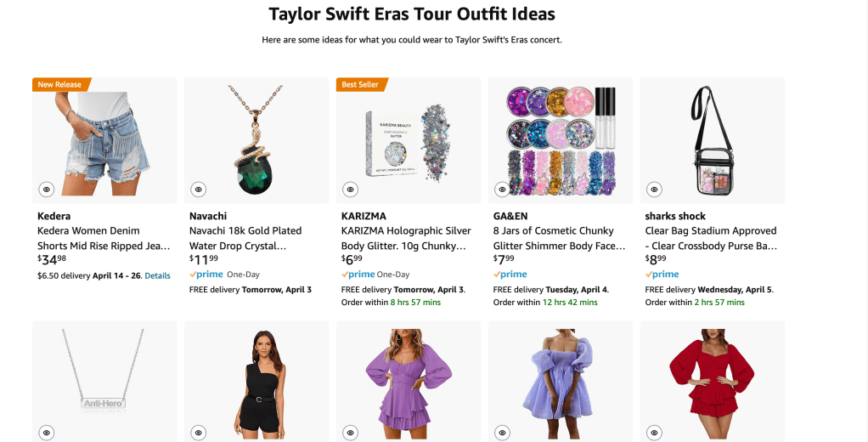This screenshot has height=442, width=868.
Task: Click quick-look eye icon on red romper
Action: [x=654, y=433]
